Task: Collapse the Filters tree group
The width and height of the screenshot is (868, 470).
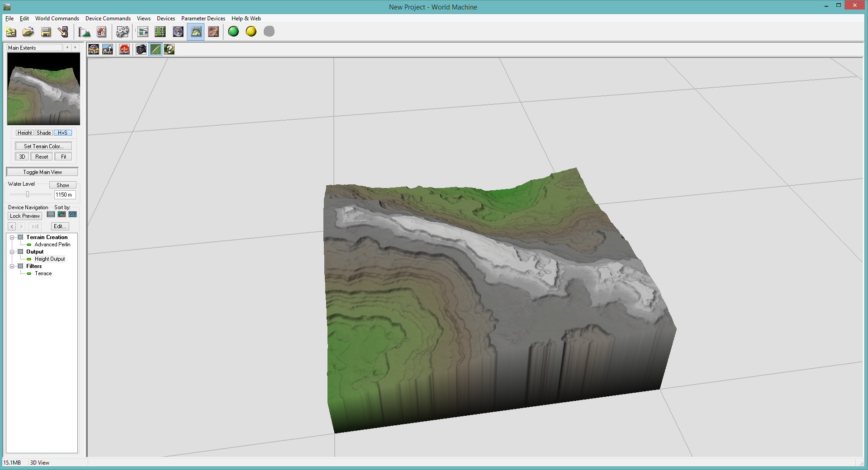Action: (x=12, y=266)
